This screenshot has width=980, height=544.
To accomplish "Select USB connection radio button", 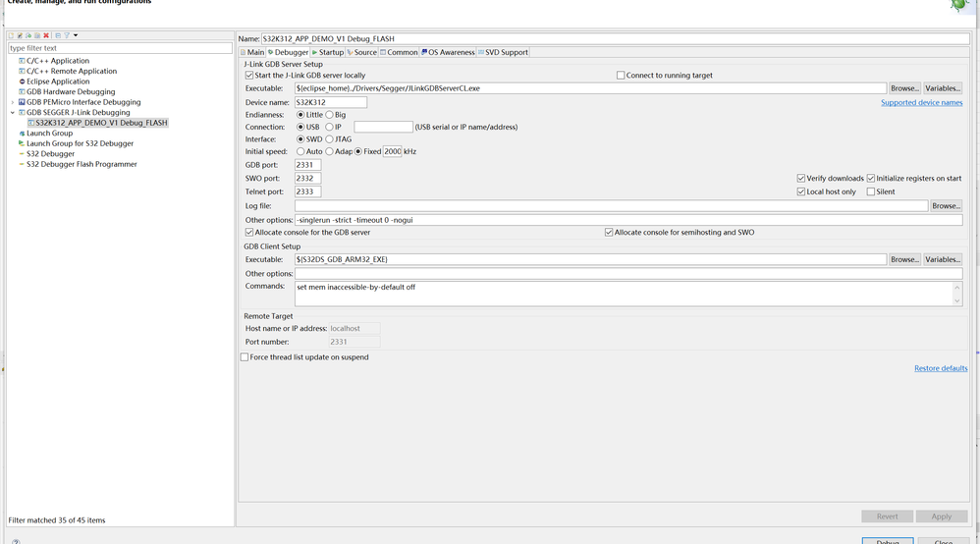I will [x=300, y=127].
